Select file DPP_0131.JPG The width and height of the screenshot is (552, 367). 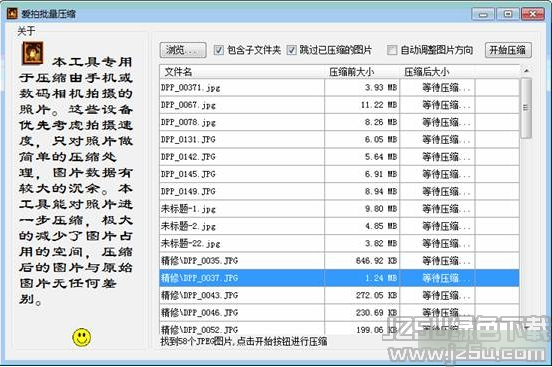pyautogui.click(x=339, y=139)
